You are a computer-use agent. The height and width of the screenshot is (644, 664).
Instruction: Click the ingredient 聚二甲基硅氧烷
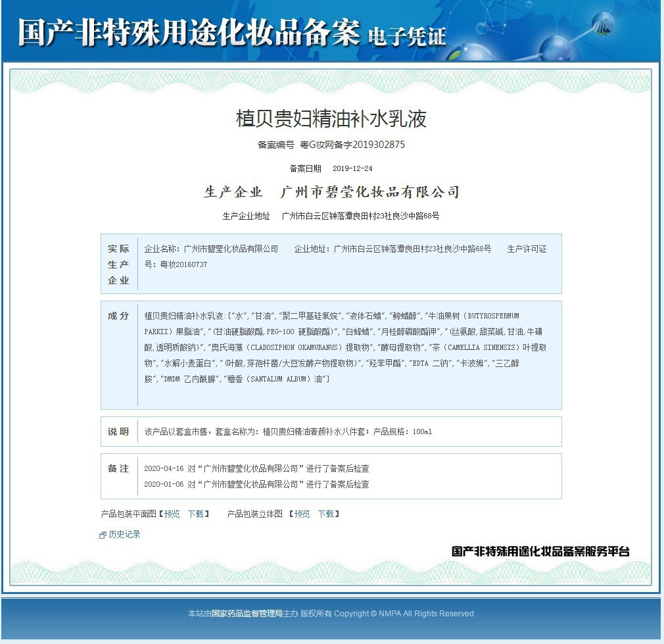pos(310,316)
